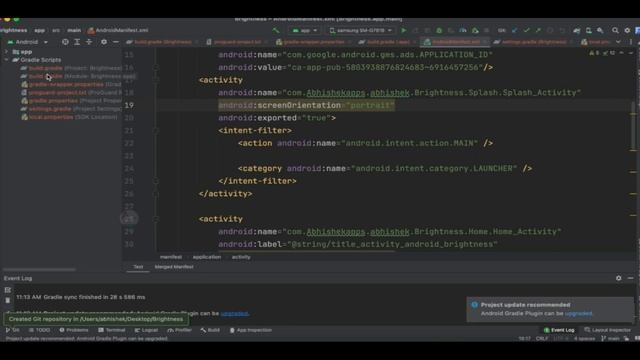Open the Android project view dropdown

click(x=27, y=42)
